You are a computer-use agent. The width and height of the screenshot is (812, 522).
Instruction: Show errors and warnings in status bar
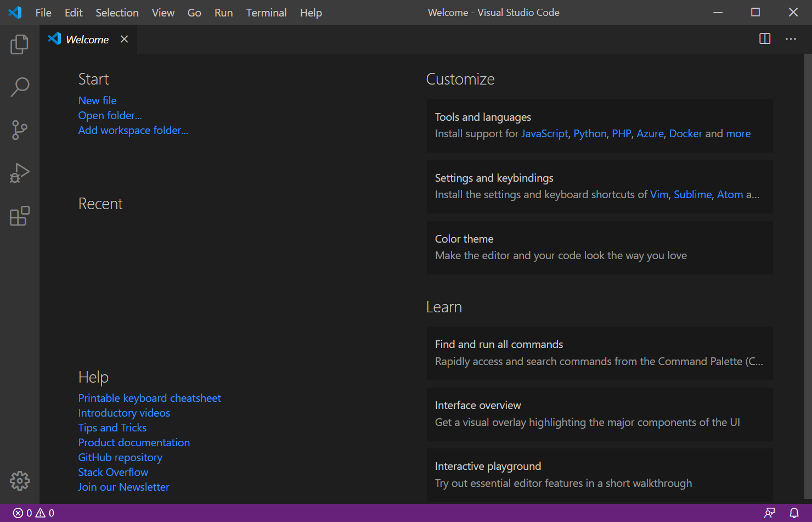34,513
